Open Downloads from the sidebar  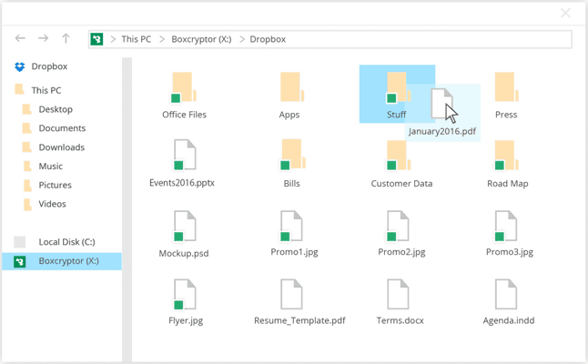61,147
